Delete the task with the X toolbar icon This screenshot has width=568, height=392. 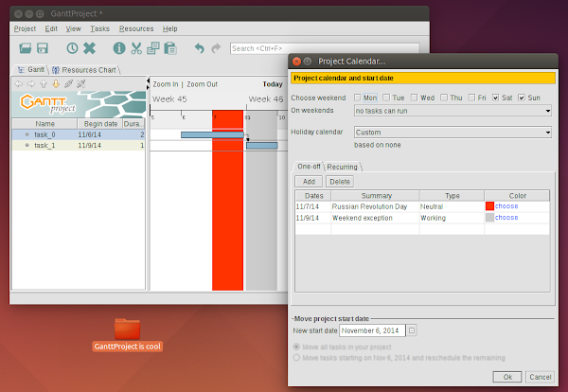pyautogui.click(x=90, y=48)
